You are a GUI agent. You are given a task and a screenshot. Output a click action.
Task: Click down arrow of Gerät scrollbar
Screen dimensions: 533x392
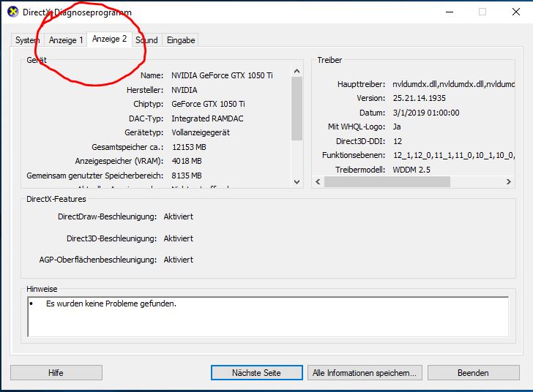(x=297, y=181)
